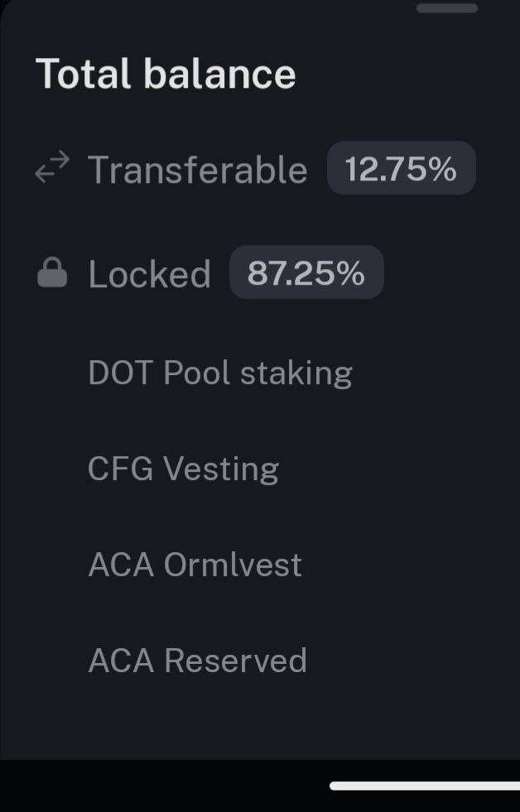
Task: Open DOT Pool staking entry
Action: [220, 372]
